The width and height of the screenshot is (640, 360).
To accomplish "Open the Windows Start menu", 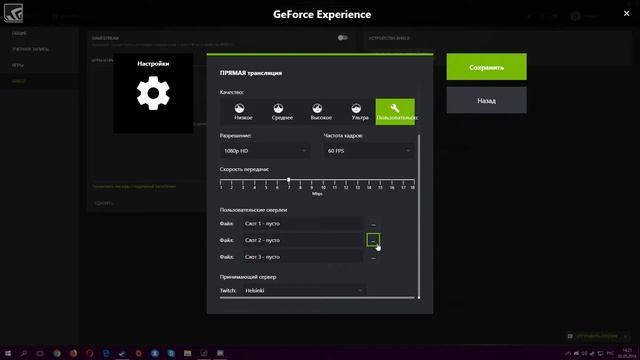I will tap(8, 353).
